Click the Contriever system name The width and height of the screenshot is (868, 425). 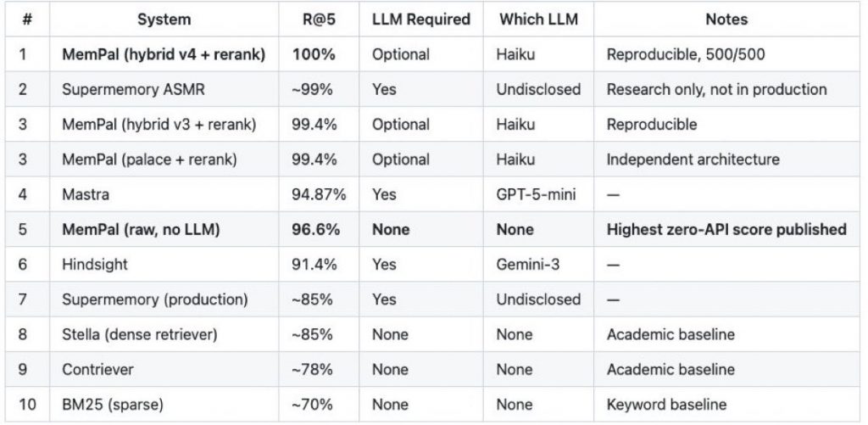click(97, 370)
